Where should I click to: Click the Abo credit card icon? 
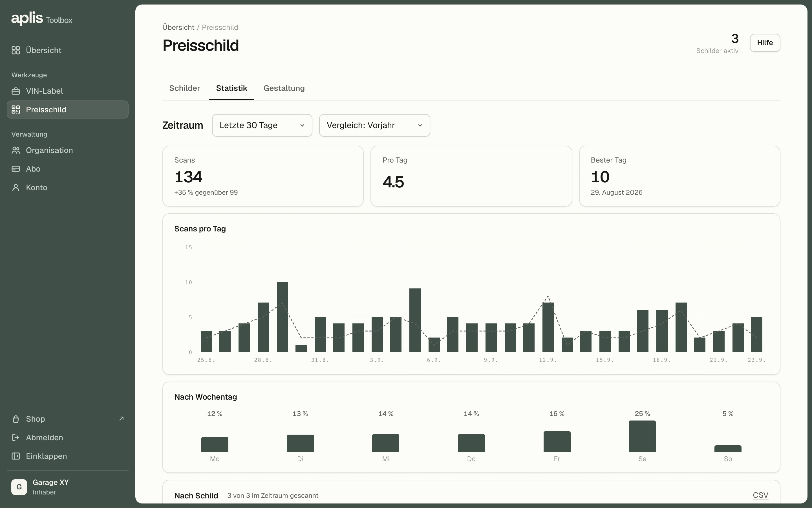(16, 169)
